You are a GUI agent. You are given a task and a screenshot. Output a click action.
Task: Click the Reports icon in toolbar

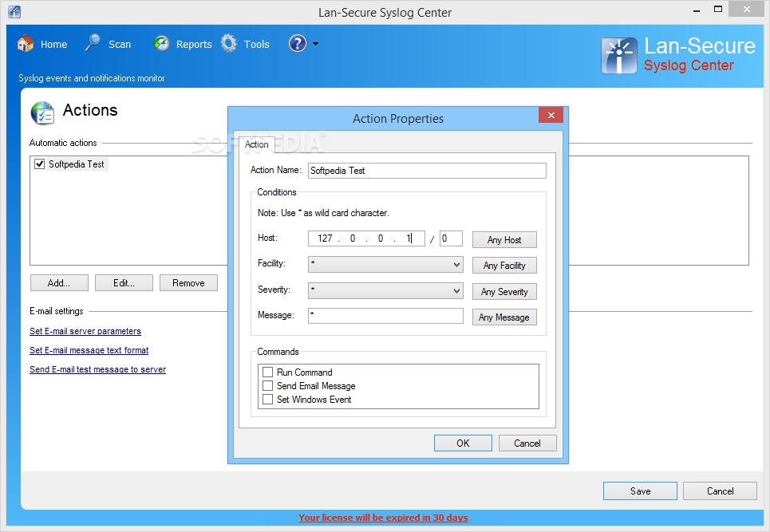161,44
